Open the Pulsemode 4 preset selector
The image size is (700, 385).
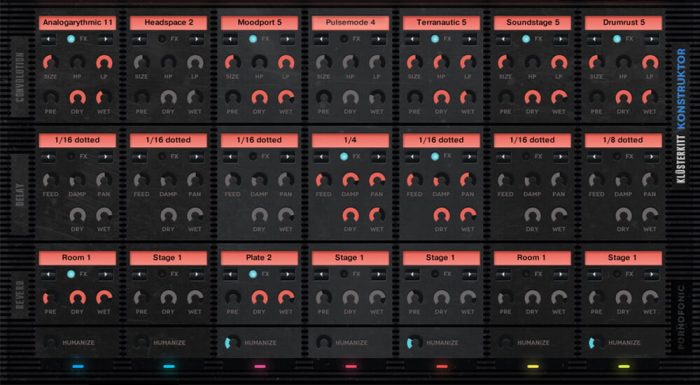coord(350,23)
